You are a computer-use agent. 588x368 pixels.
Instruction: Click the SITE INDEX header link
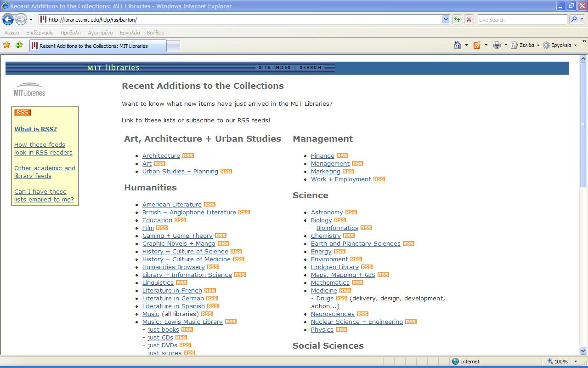[x=275, y=68]
